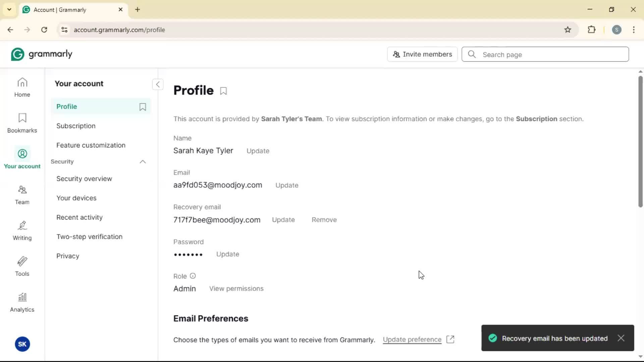Open Bookmarks in the left sidebar
The image size is (644, 362).
point(22,123)
